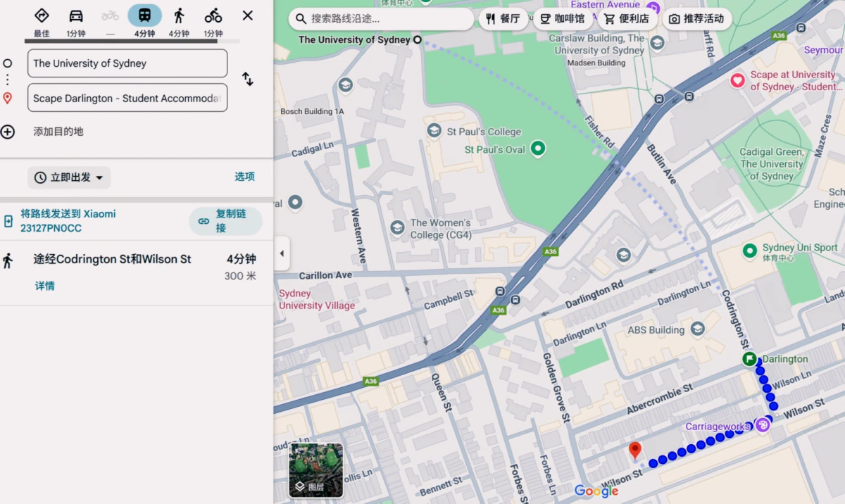Copy the route link
This screenshot has height=504, width=845.
(x=225, y=221)
